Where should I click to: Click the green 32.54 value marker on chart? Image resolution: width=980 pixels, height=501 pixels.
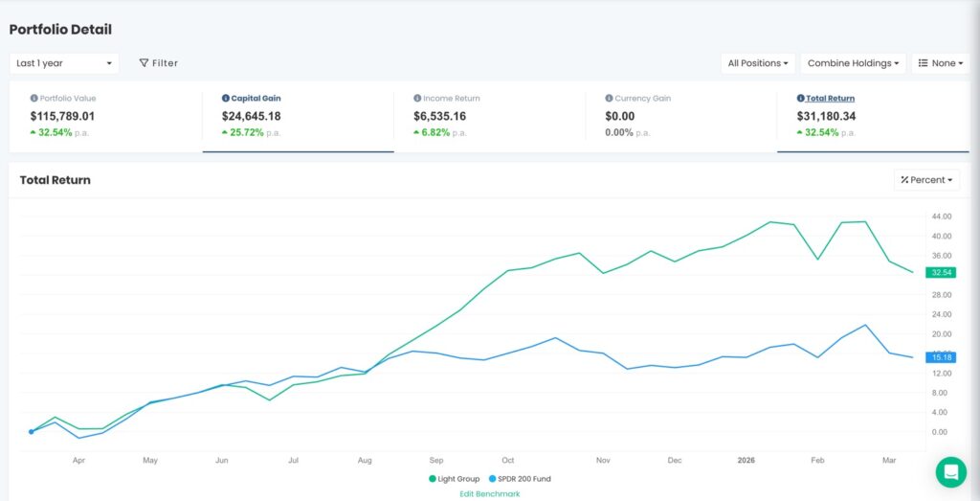941,273
